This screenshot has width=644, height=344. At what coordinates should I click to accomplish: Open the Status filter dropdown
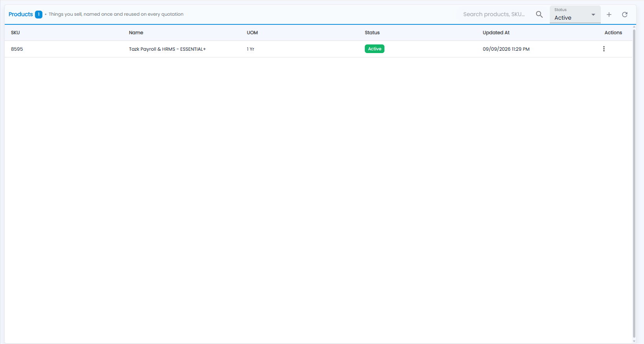pos(575,15)
